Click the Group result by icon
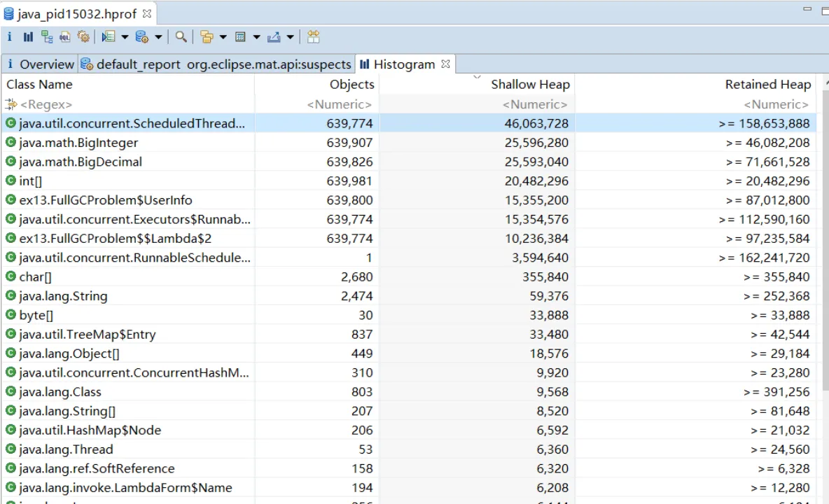This screenshot has width=829, height=504. [x=207, y=36]
